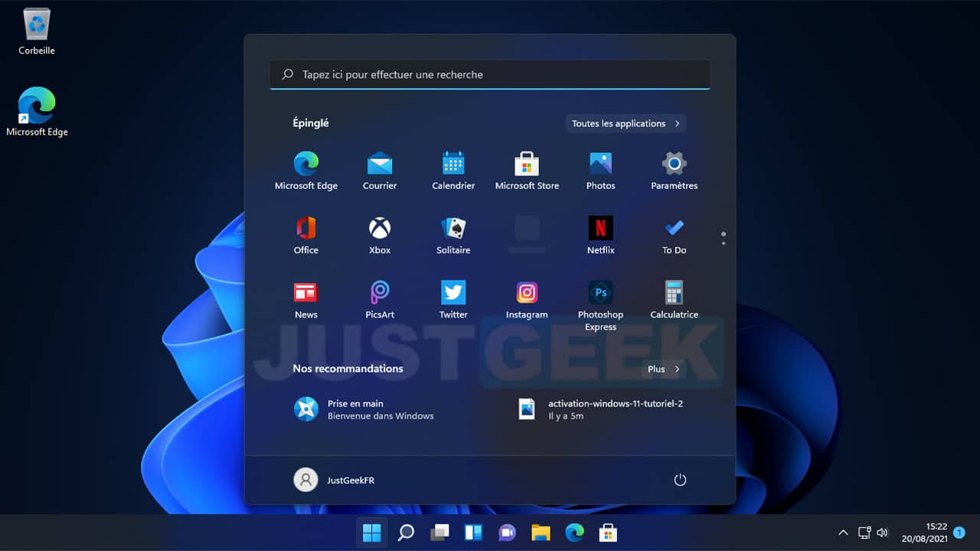Image resolution: width=980 pixels, height=551 pixels.
Task: Show hidden system tray icons
Action: click(x=843, y=533)
